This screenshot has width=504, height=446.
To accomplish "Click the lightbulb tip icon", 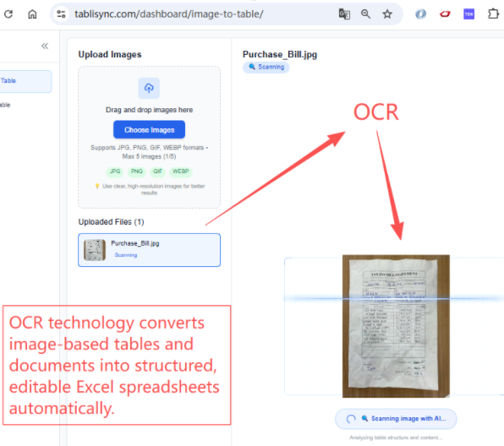I will 97,186.
